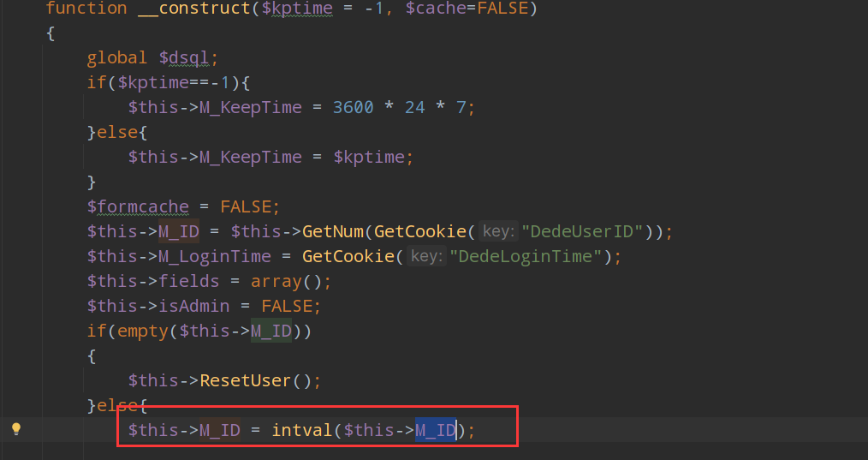Click the number 24 in the multiplication

pyautogui.click(x=414, y=107)
